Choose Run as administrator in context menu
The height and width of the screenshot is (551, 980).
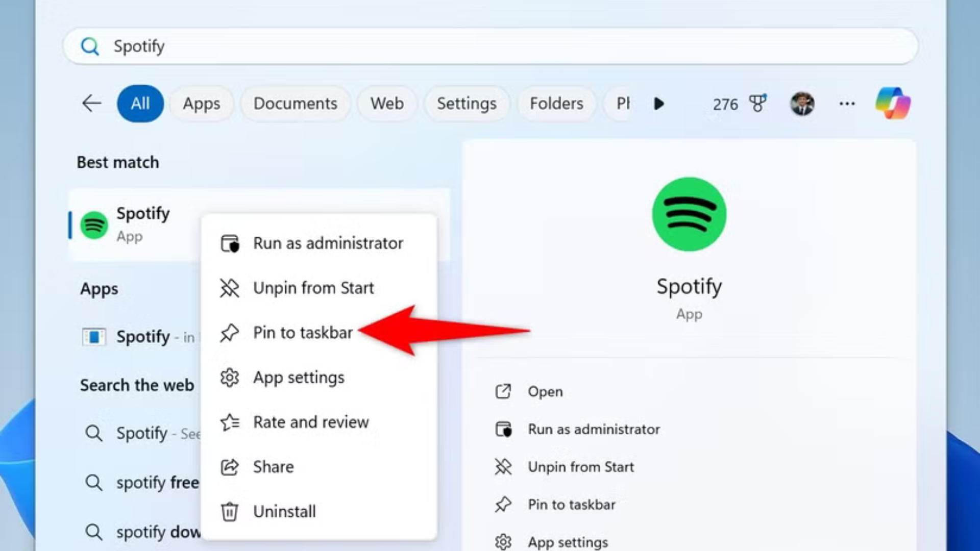[319, 243]
